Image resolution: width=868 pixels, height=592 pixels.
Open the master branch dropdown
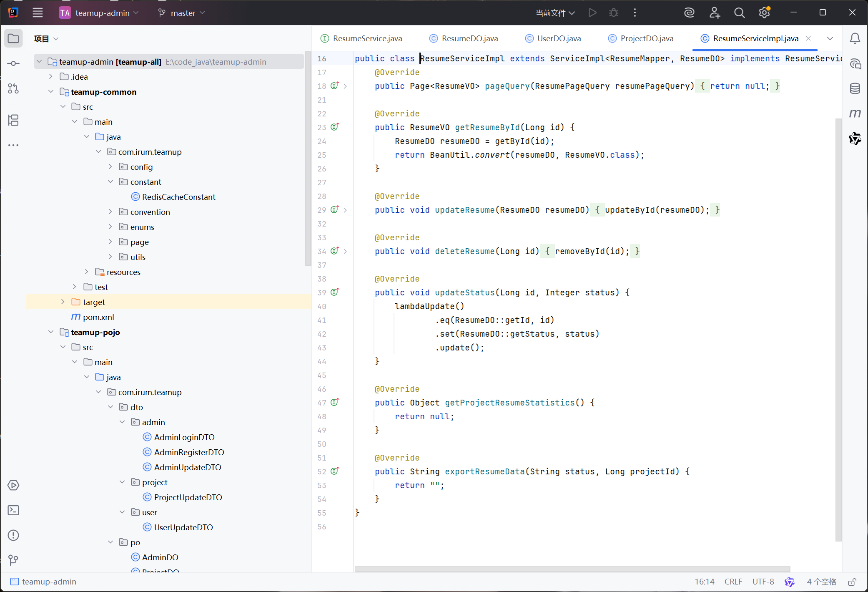pos(182,13)
